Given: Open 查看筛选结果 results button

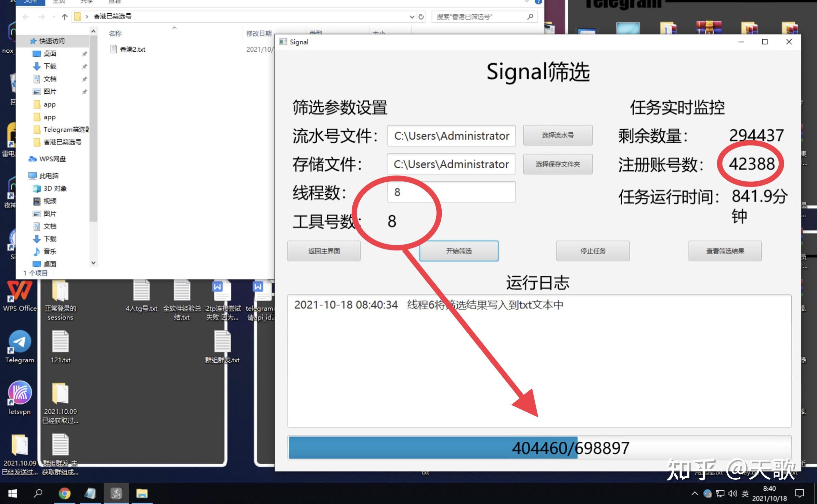Looking at the screenshot, I should click(725, 251).
